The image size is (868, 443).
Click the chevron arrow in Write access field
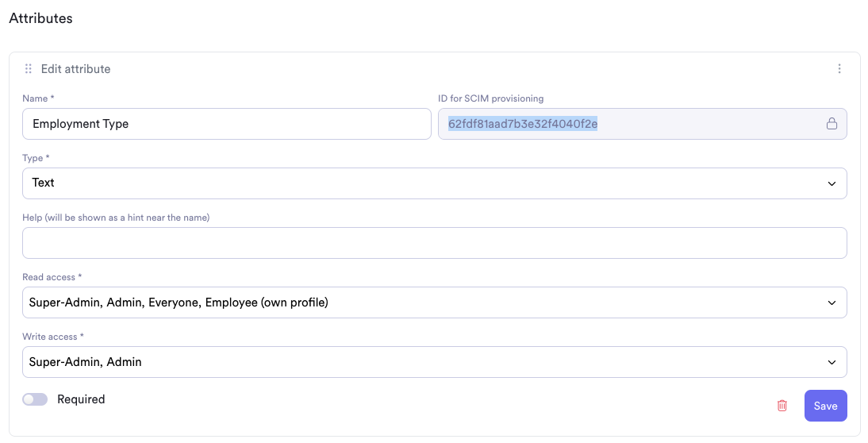(832, 362)
